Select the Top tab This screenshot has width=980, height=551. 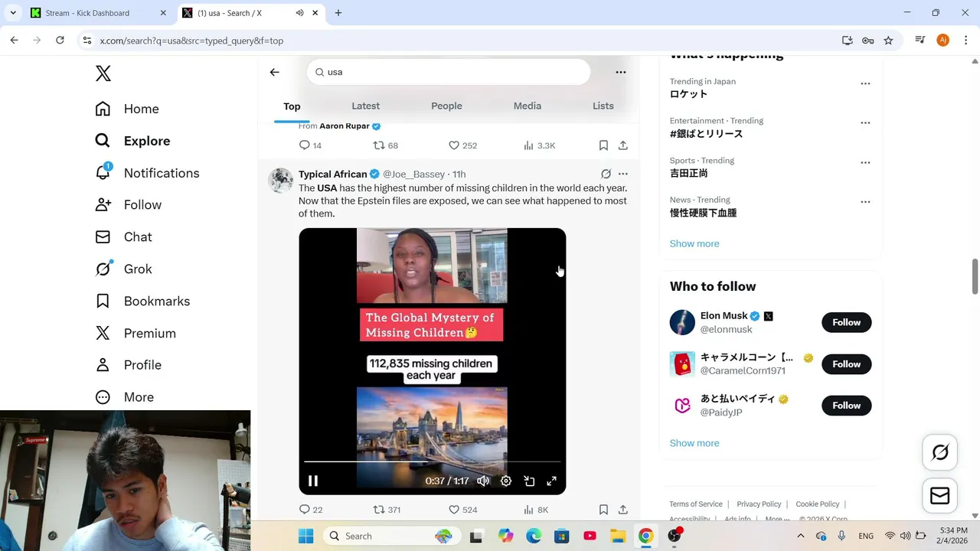292,106
